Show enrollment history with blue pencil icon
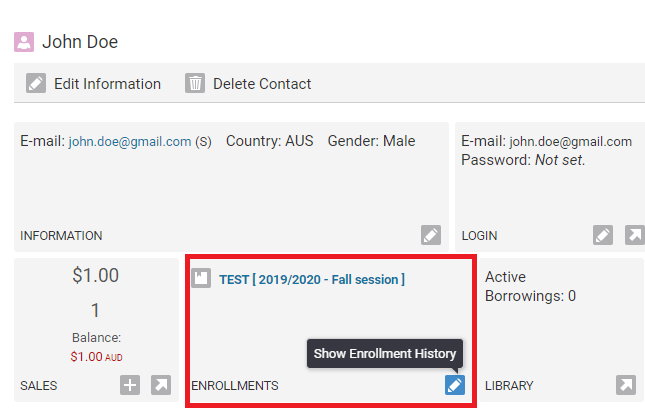645x410 pixels. [x=455, y=385]
